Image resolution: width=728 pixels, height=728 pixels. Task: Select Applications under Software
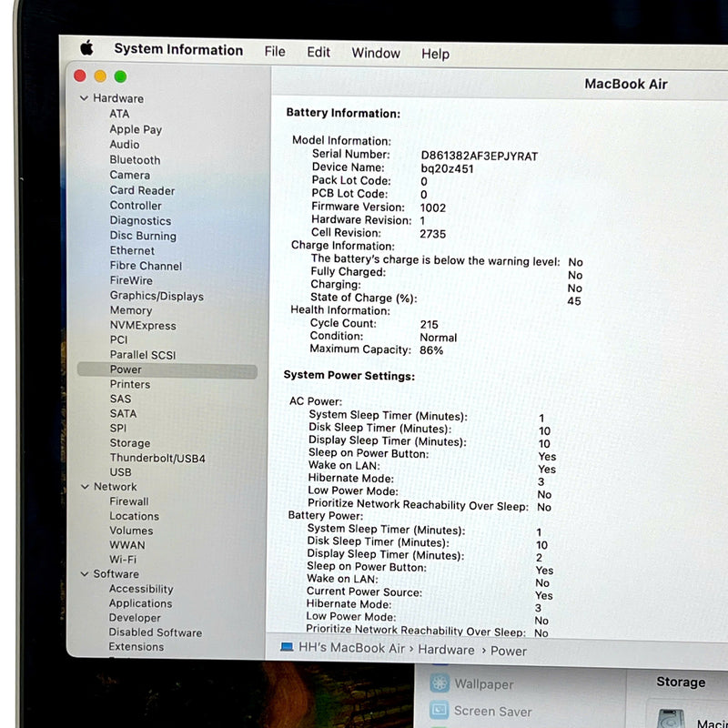140,603
